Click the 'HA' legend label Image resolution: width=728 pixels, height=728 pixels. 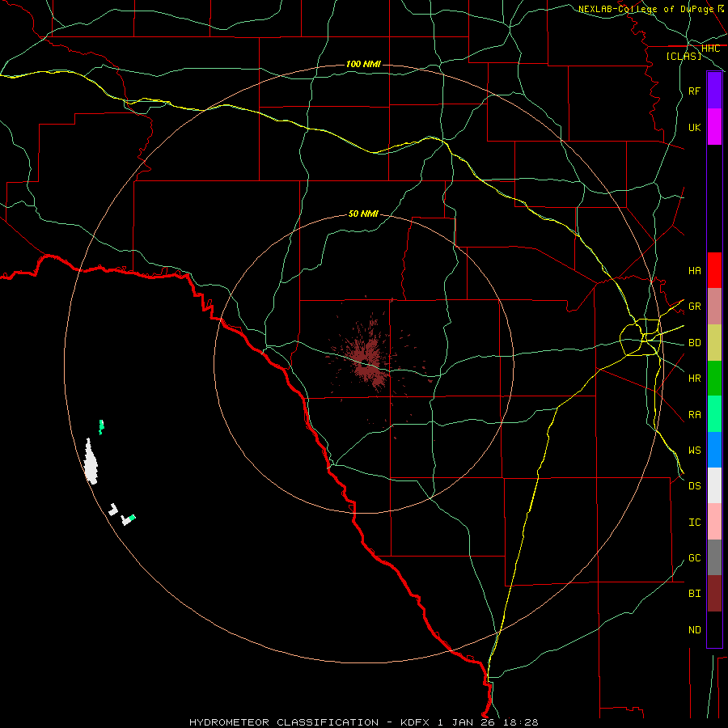[694, 271]
